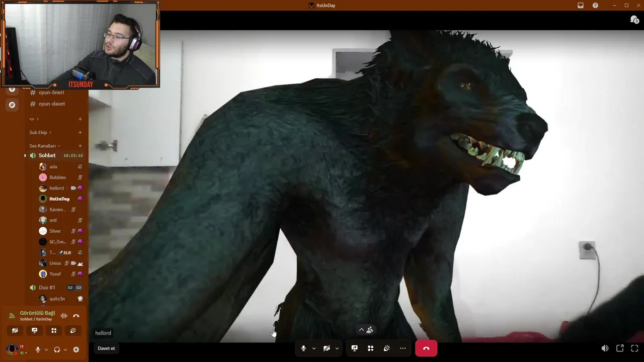This screenshot has width=644, height=362.
Task: Select user Bubbles in voice list
Action: 57,177
